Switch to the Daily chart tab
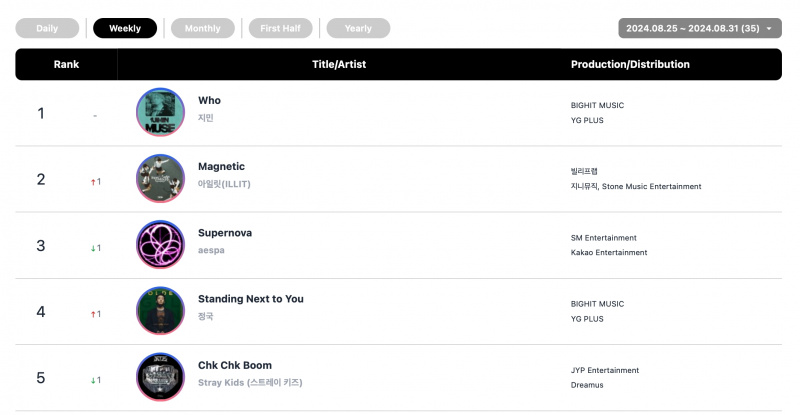This screenshot has height=415, width=800. 47,28
